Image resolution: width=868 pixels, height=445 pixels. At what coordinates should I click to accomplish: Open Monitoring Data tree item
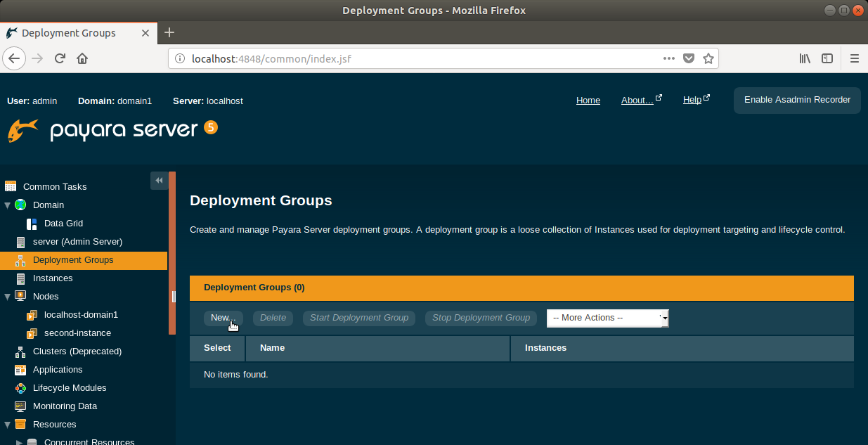65,406
